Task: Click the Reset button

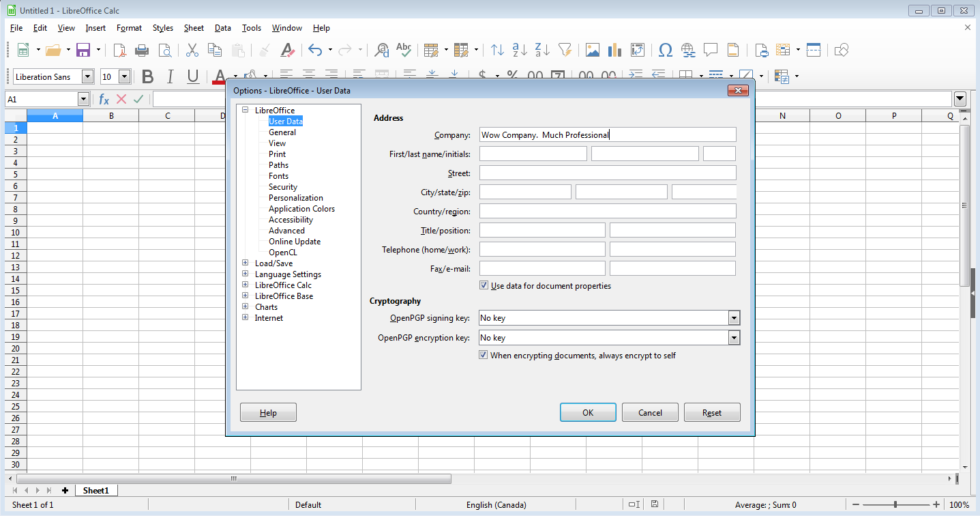Action: pos(712,412)
